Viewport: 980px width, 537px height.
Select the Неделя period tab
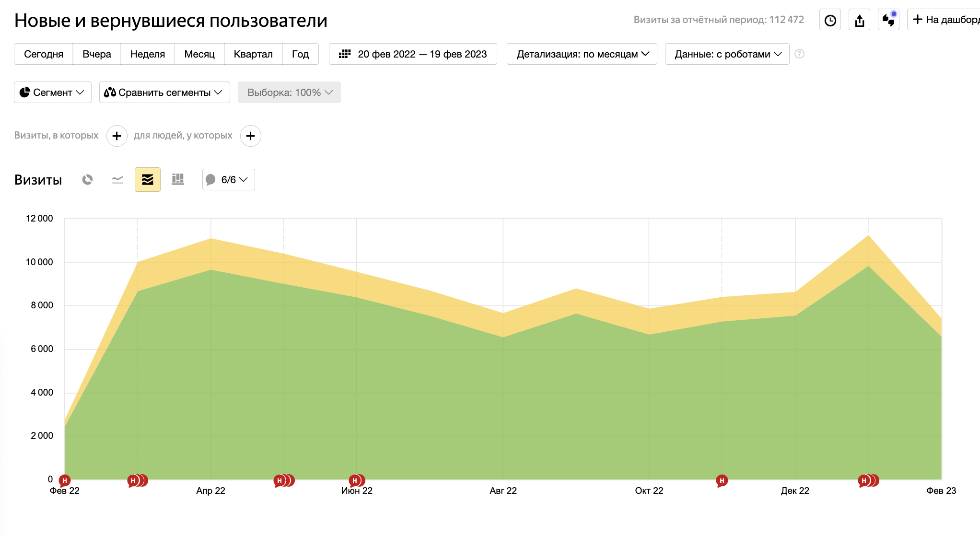click(148, 54)
